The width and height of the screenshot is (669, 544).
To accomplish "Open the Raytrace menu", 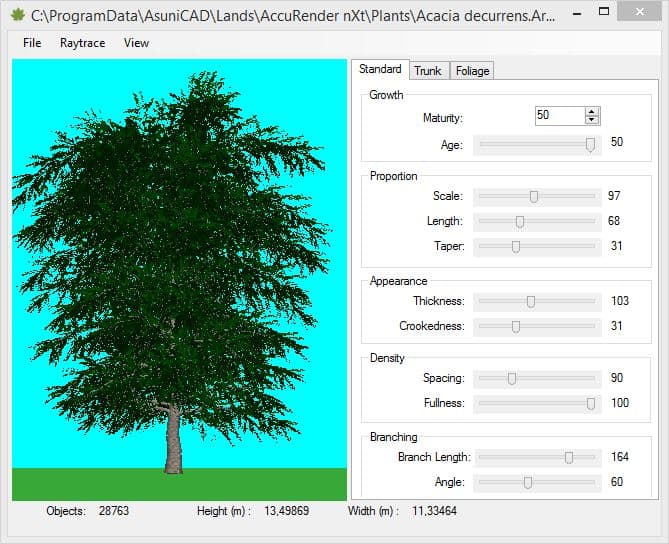I will (x=82, y=43).
